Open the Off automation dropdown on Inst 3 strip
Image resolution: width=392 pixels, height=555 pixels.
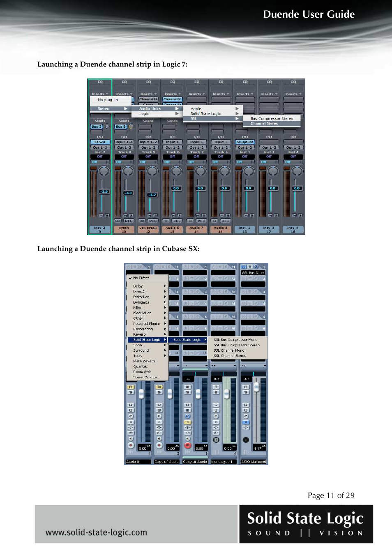[269, 162]
